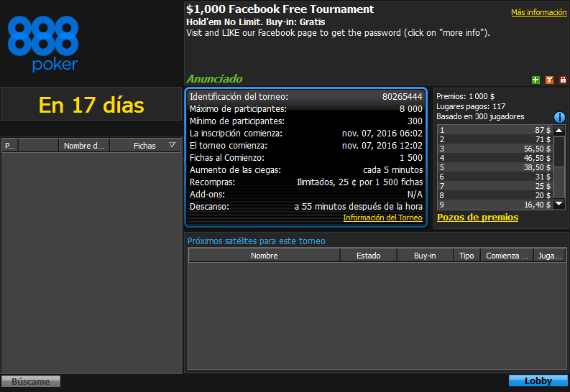Sort players by Fichas triangle arrow

coord(172,145)
